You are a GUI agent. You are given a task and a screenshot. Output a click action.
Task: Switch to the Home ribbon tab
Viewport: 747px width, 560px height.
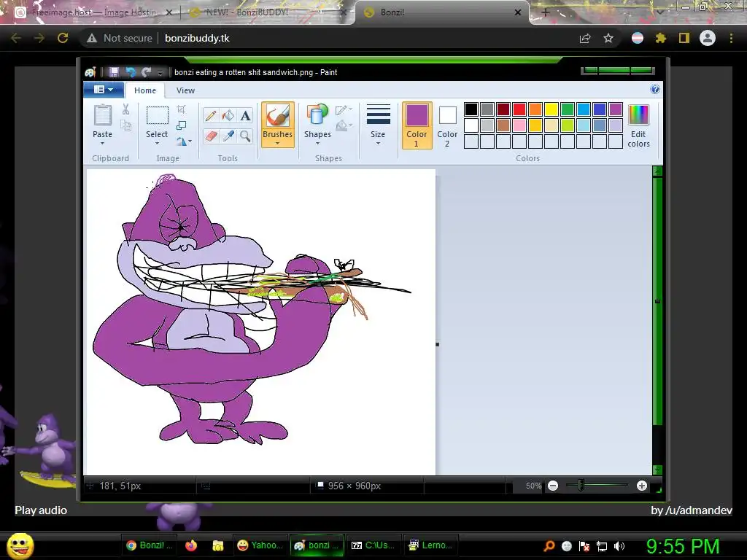pos(145,90)
